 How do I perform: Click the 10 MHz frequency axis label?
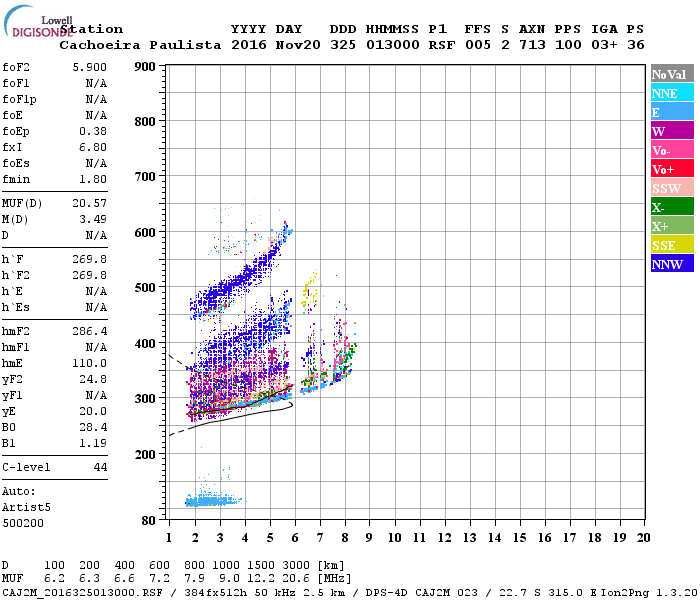[x=395, y=538]
